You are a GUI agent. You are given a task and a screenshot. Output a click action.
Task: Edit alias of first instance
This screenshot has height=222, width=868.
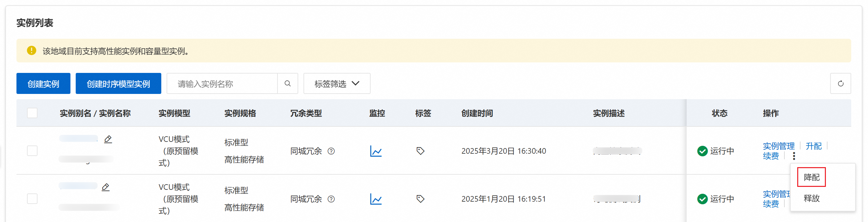(108, 139)
